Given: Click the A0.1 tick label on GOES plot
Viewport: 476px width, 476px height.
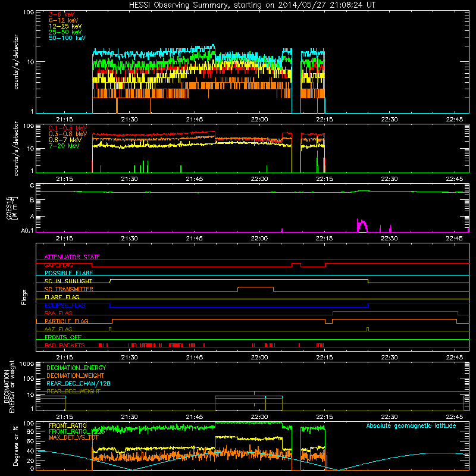Looking at the screenshot, I should (x=27, y=231).
